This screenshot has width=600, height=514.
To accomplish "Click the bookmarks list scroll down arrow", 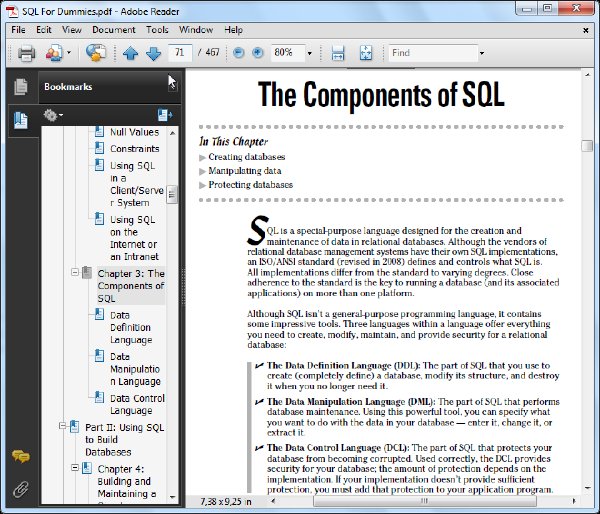I will (x=173, y=497).
